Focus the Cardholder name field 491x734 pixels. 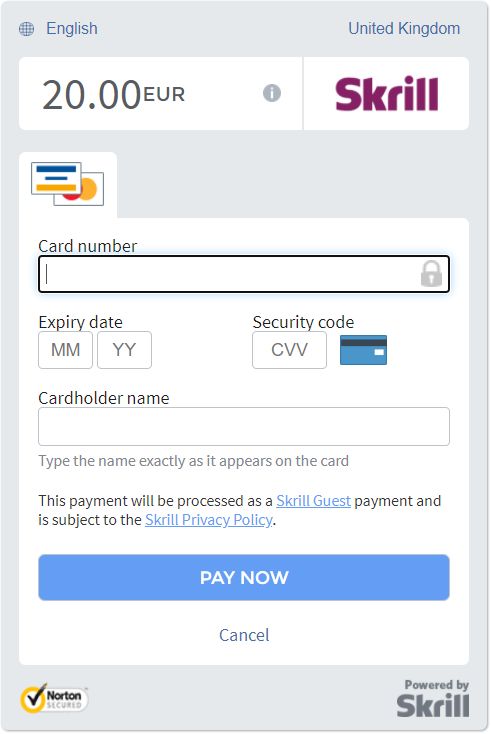click(x=244, y=426)
